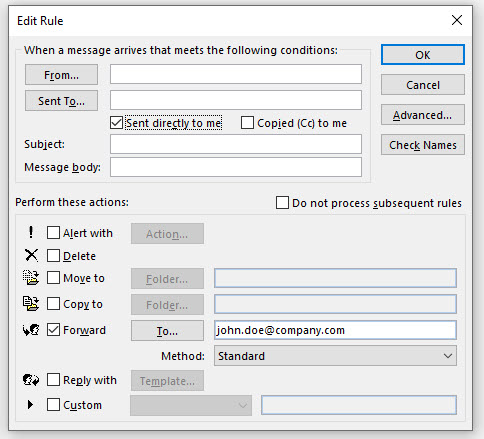The image size is (484, 439).
Task: Uncheck the Forward action checkbox
Action: [x=53, y=330]
